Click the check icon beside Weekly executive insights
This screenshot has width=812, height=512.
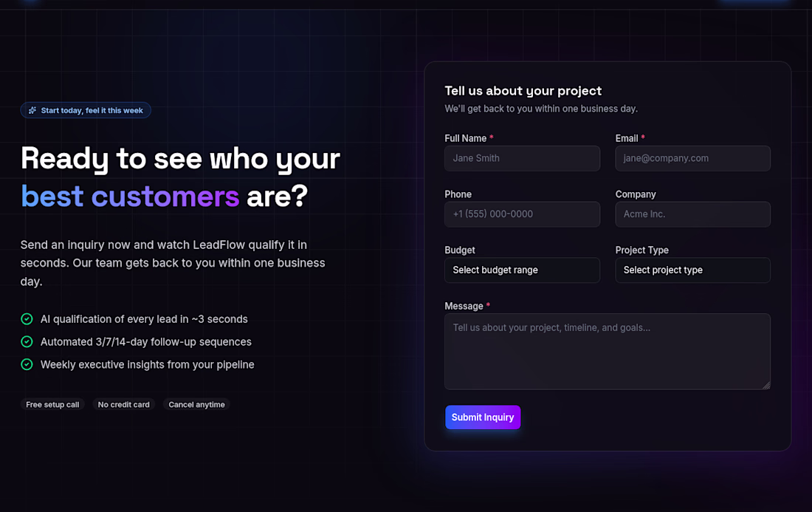[27, 365]
